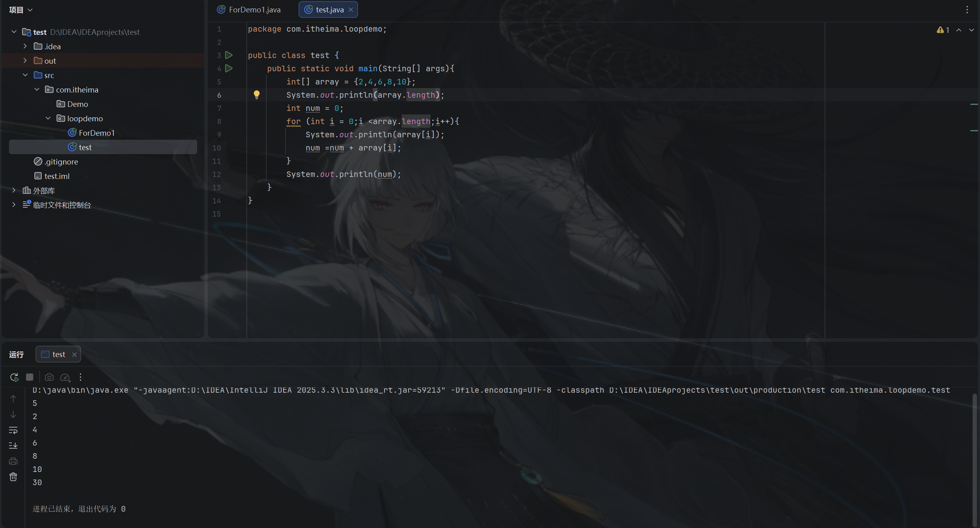Image resolution: width=980 pixels, height=528 pixels.
Task: Collapse the src folder
Action: 25,75
